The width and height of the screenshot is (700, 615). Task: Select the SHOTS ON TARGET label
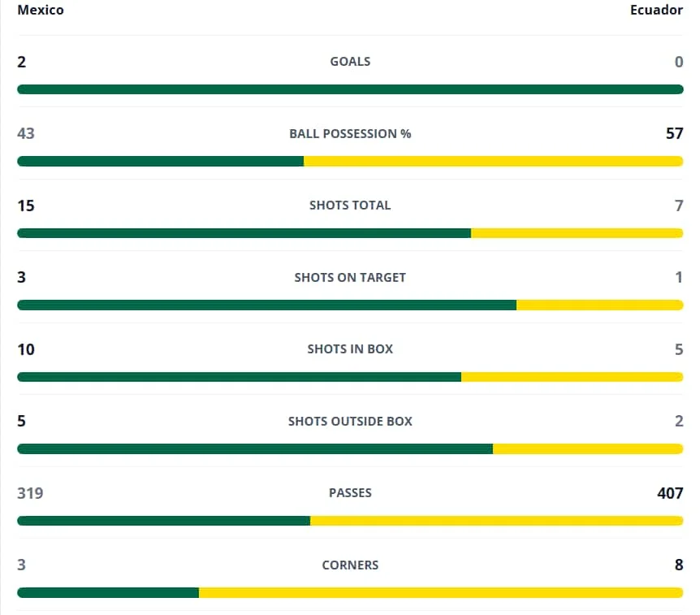[350, 277]
